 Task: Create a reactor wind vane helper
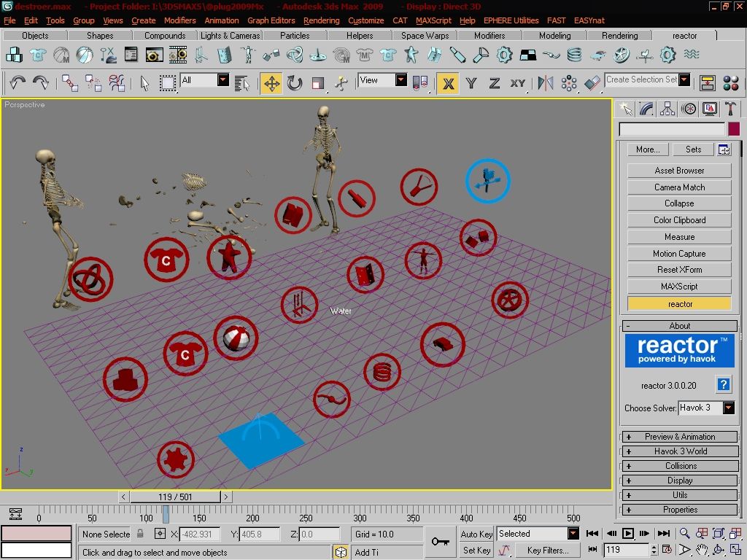coord(645,55)
